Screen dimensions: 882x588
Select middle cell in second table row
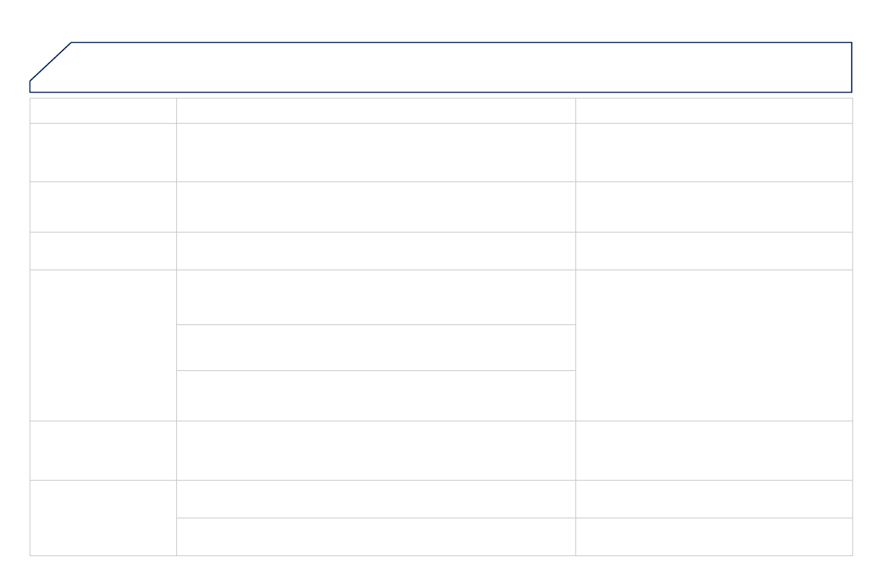(x=375, y=152)
